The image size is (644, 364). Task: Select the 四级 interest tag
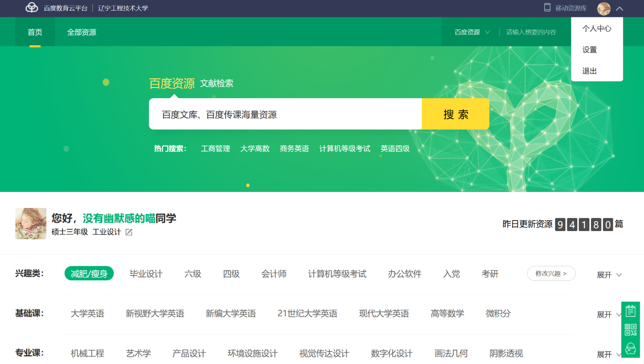(x=231, y=274)
